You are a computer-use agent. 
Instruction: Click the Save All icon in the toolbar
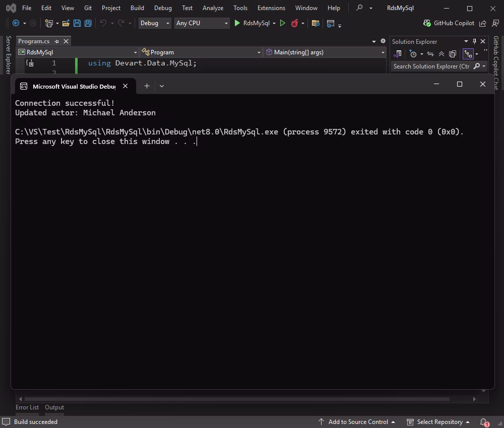[88, 23]
